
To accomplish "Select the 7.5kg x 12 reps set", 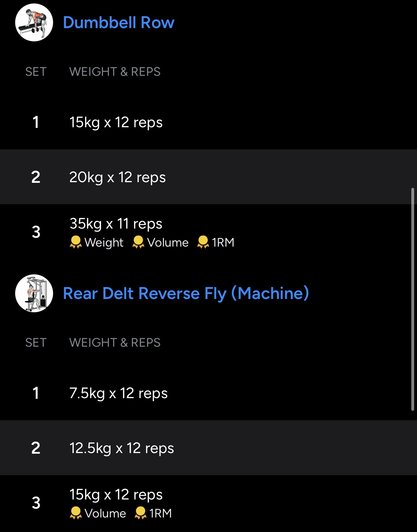I will tap(118, 393).
